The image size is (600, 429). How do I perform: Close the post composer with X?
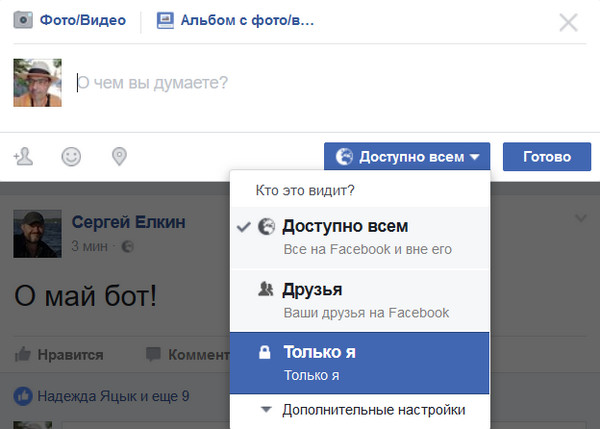568,22
